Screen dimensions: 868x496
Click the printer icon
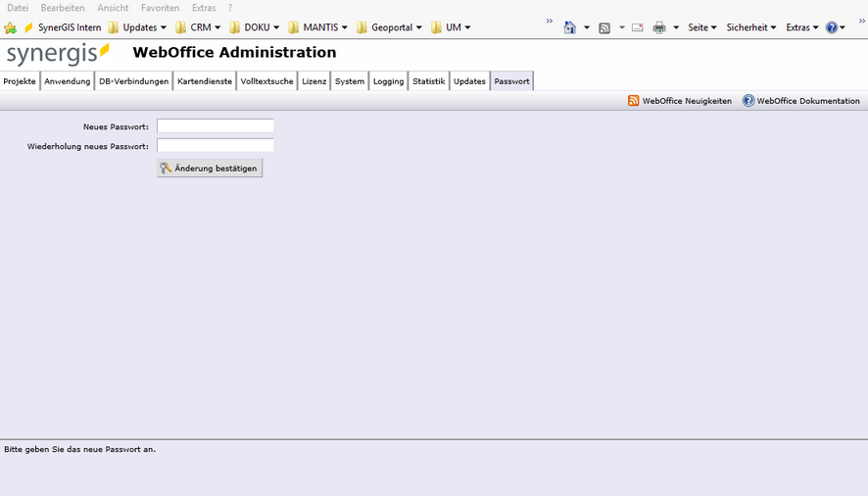click(x=659, y=27)
